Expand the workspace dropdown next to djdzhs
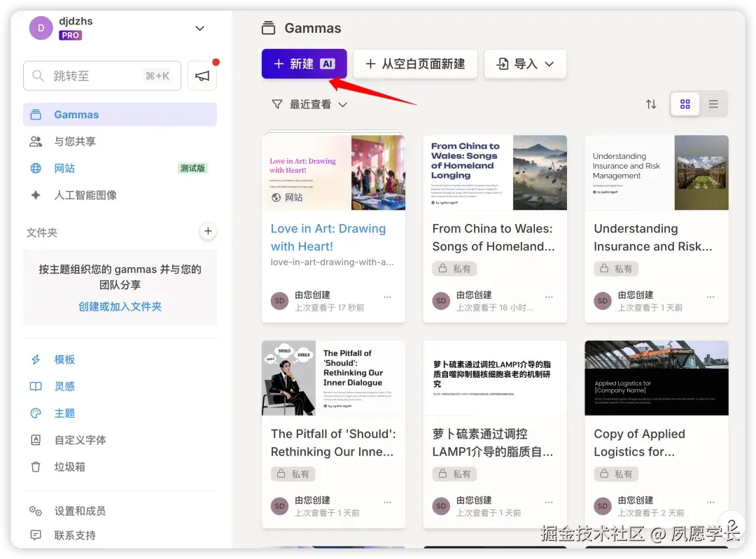 (200, 28)
